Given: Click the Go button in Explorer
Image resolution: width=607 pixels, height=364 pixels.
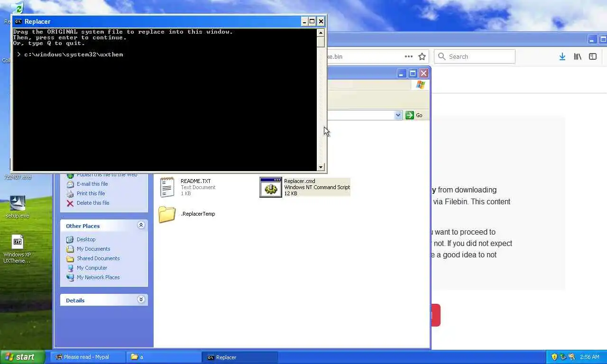Looking at the screenshot, I should pos(414,115).
